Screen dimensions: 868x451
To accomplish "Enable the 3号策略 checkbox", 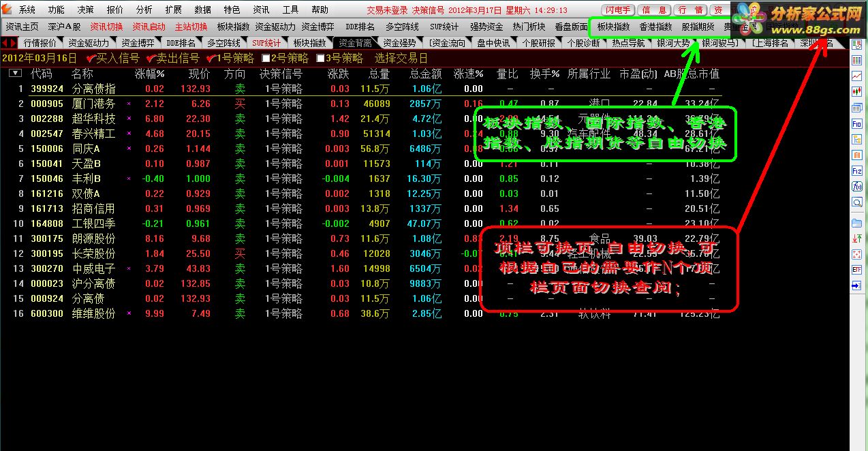I will tap(320, 59).
